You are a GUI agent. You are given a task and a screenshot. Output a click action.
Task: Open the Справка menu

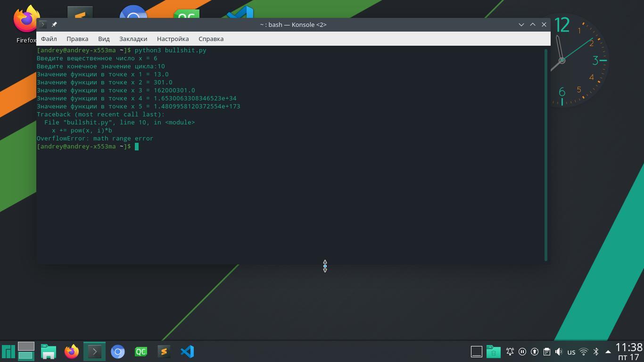[211, 39]
